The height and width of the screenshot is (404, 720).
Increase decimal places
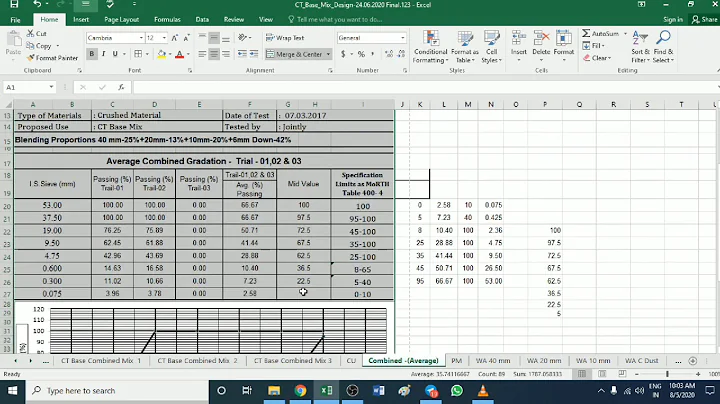point(389,54)
